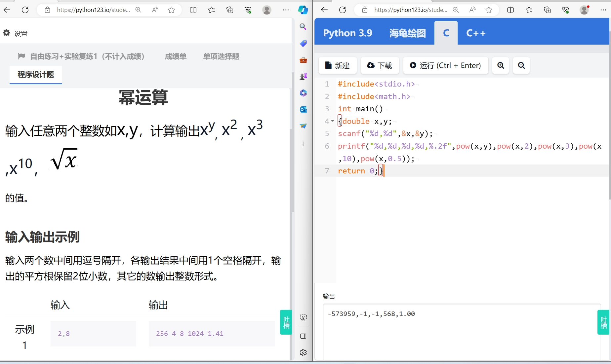Open profile avatar in right browser
This screenshot has width=611, height=364.
584,10
